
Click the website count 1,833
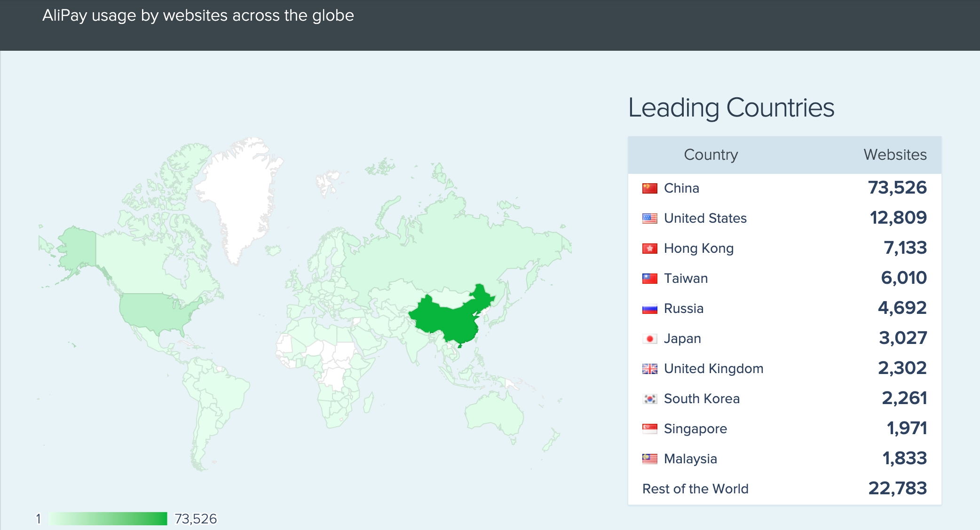905,459
